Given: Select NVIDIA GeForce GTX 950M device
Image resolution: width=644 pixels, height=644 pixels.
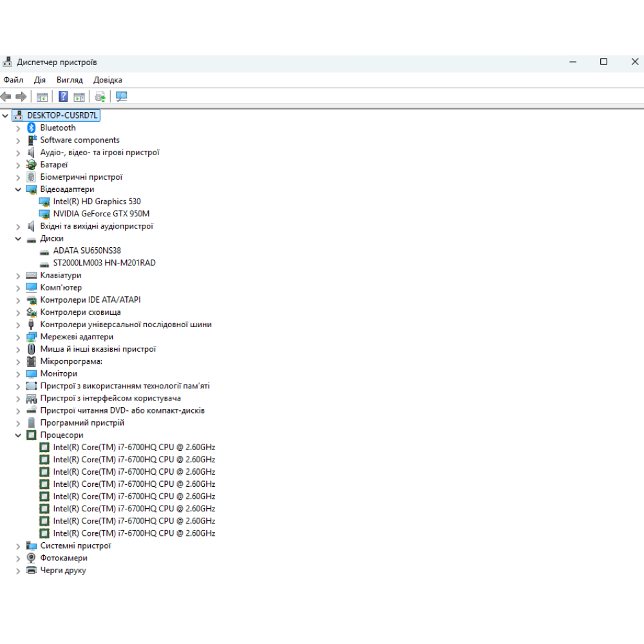Looking at the screenshot, I should 101,214.
